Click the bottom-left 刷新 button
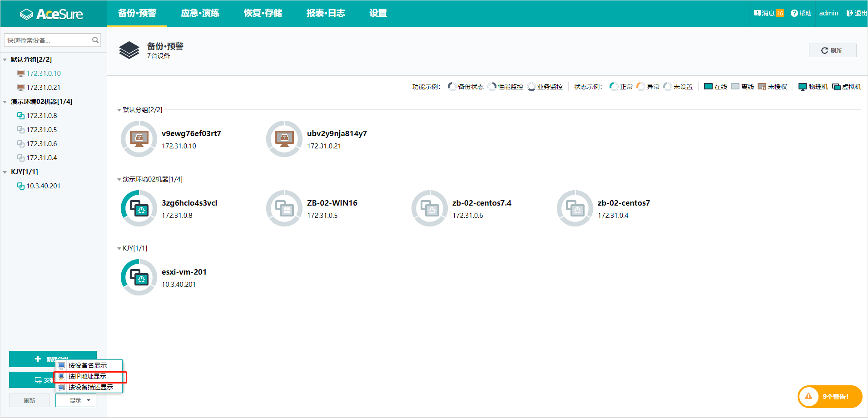 [29, 400]
